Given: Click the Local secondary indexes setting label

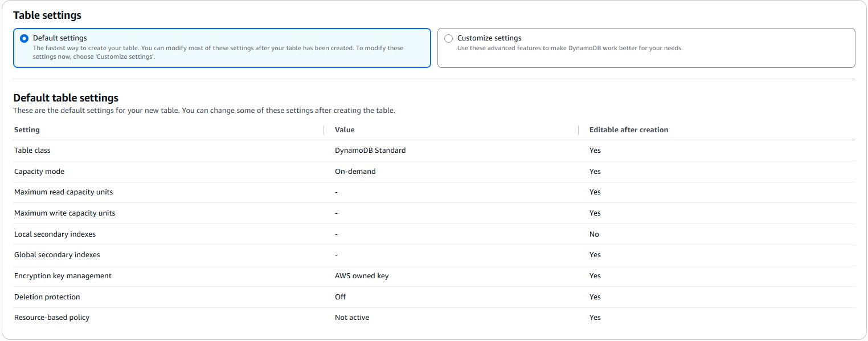Looking at the screenshot, I should tap(55, 234).
